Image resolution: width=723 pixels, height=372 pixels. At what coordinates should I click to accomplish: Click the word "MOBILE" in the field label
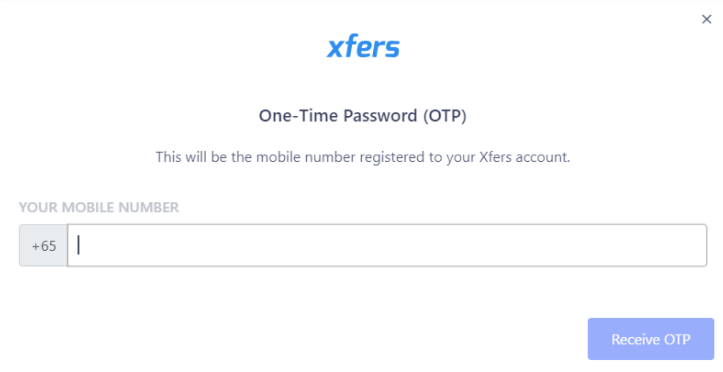(x=88, y=207)
